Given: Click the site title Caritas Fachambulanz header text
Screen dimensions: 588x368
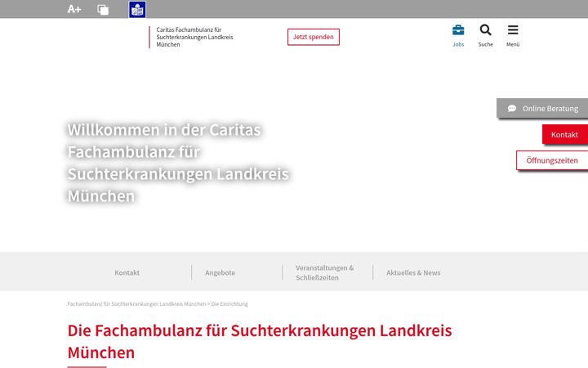Looking at the screenshot, I should pyautogui.click(x=194, y=37).
